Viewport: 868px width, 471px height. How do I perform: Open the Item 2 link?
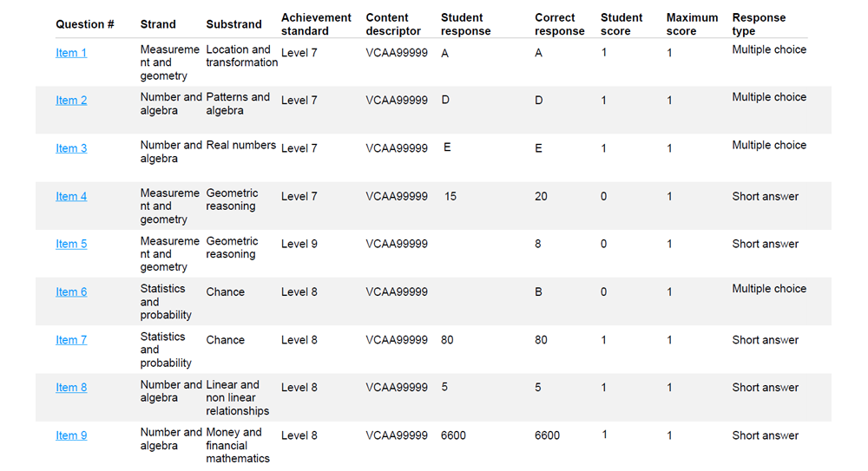[x=71, y=101]
